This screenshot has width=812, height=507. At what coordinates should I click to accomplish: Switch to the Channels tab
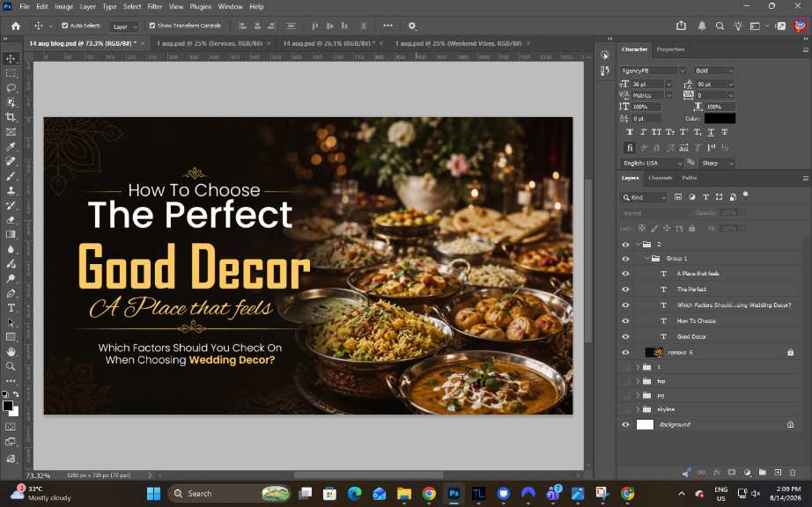tap(660, 178)
